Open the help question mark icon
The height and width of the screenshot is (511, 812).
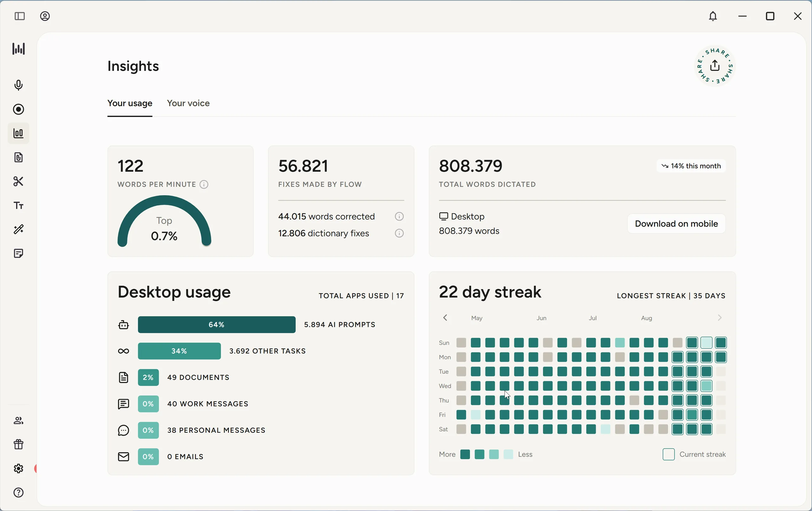(18, 493)
